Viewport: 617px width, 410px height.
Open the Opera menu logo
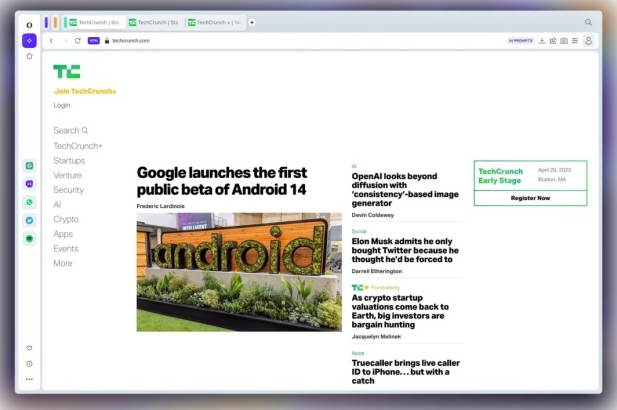(29, 25)
